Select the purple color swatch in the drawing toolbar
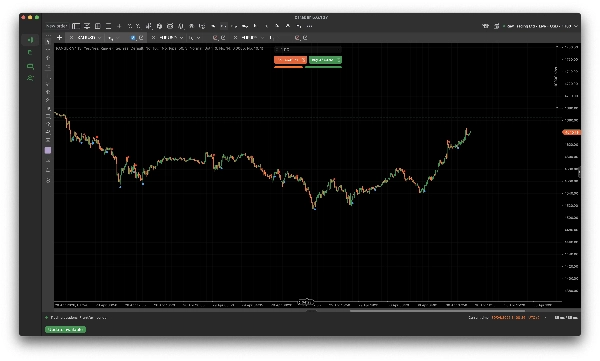Image resolution: width=600 pixels, height=361 pixels. point(48,150)
